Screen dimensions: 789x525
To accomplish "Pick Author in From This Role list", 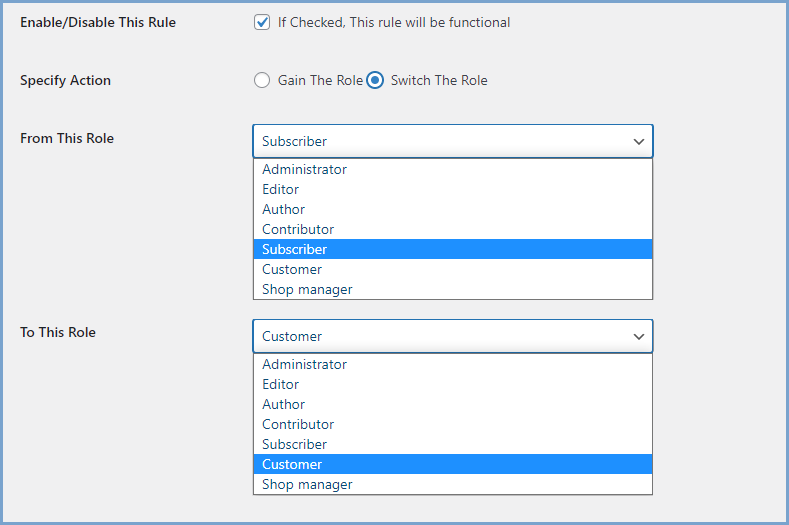I will 284,209.
